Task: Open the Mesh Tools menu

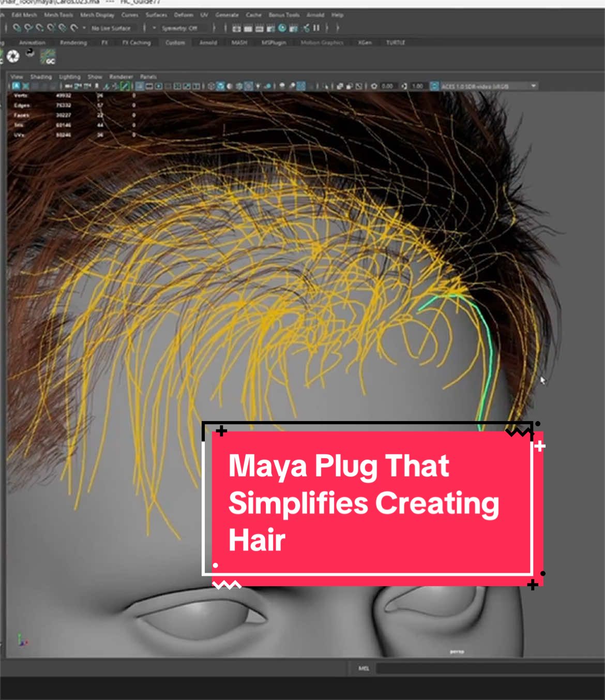Action: 58,15
